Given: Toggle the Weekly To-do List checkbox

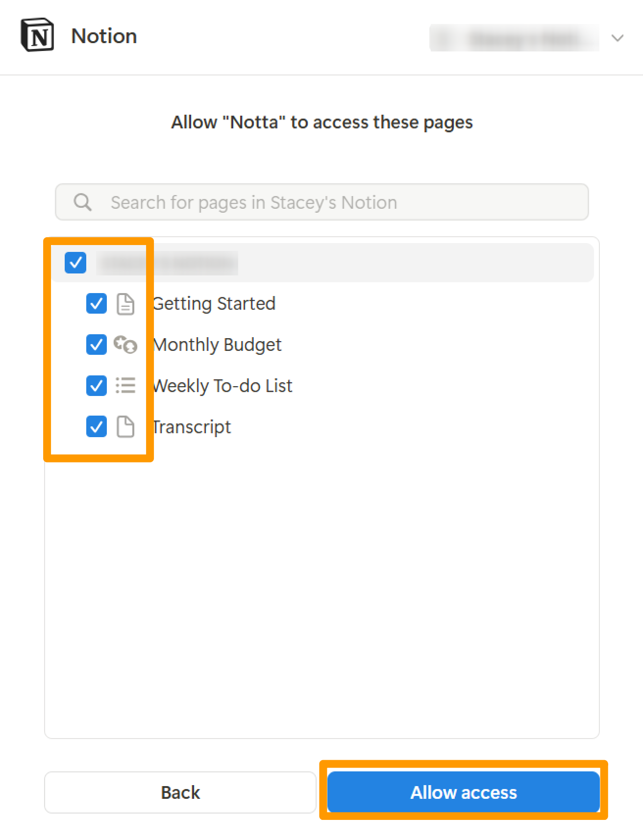Looking at the screenshot, I should pyautogui.click(x=97, y=386).
